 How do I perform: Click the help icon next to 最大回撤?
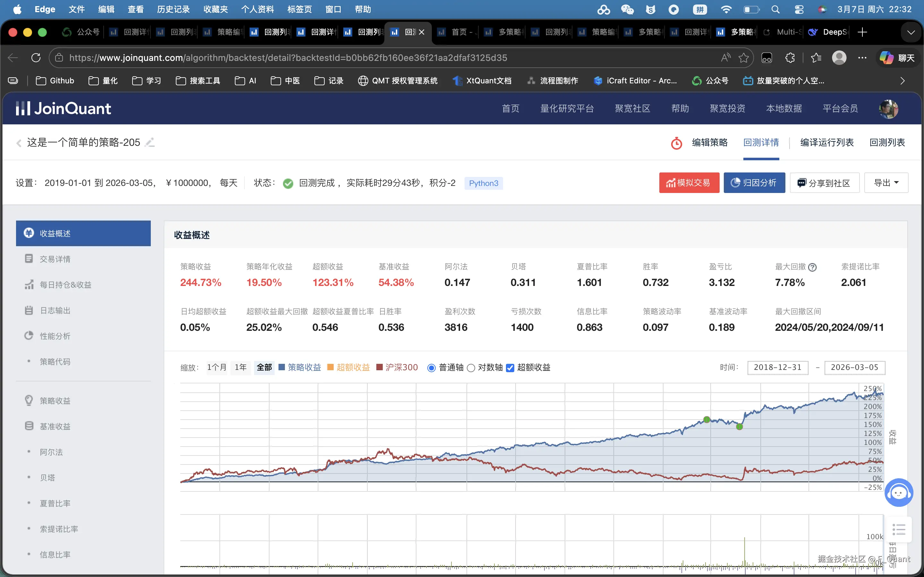(812, 267)
